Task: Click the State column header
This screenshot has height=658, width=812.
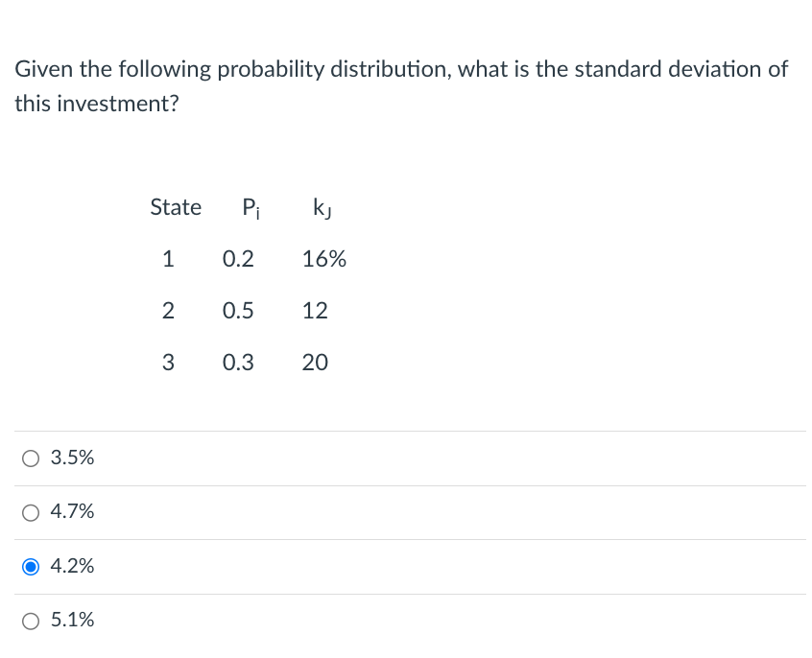Action: coord(176,207)
